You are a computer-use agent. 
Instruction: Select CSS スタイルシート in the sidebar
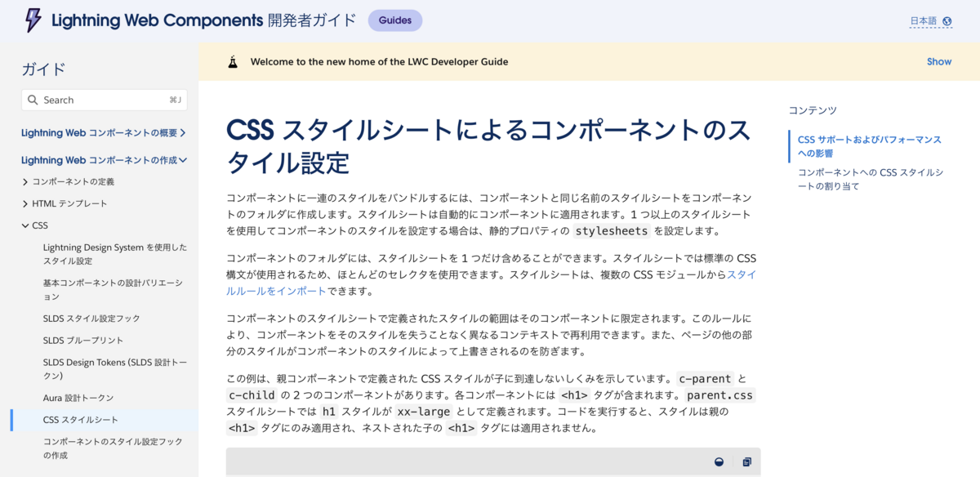(81, 419)
